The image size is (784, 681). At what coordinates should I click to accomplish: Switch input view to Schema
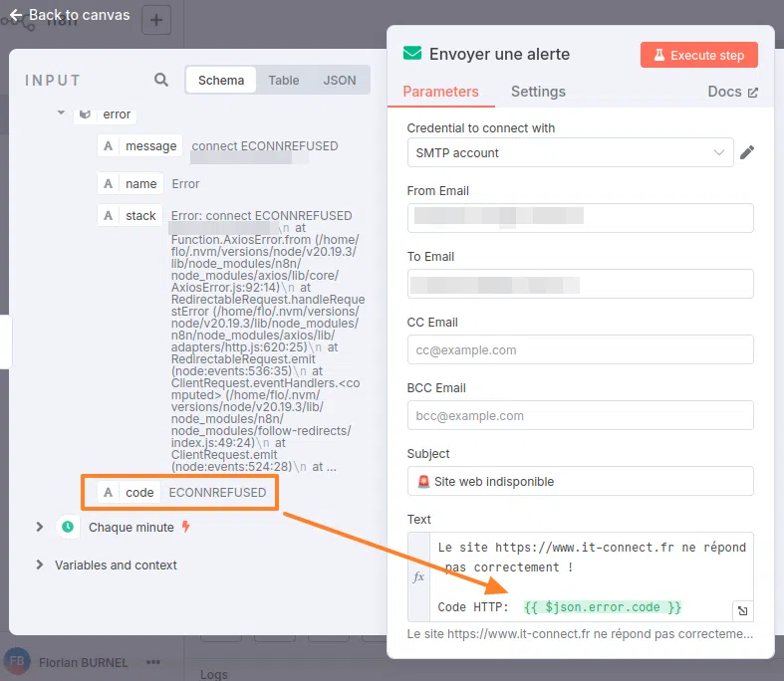(221, 80)
